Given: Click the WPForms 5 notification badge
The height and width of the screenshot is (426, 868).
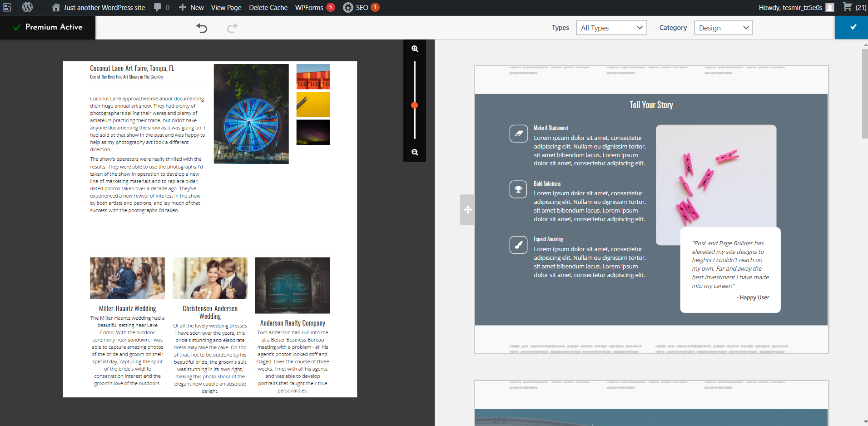Looking at the screenshot, I should tap(331, 7).
